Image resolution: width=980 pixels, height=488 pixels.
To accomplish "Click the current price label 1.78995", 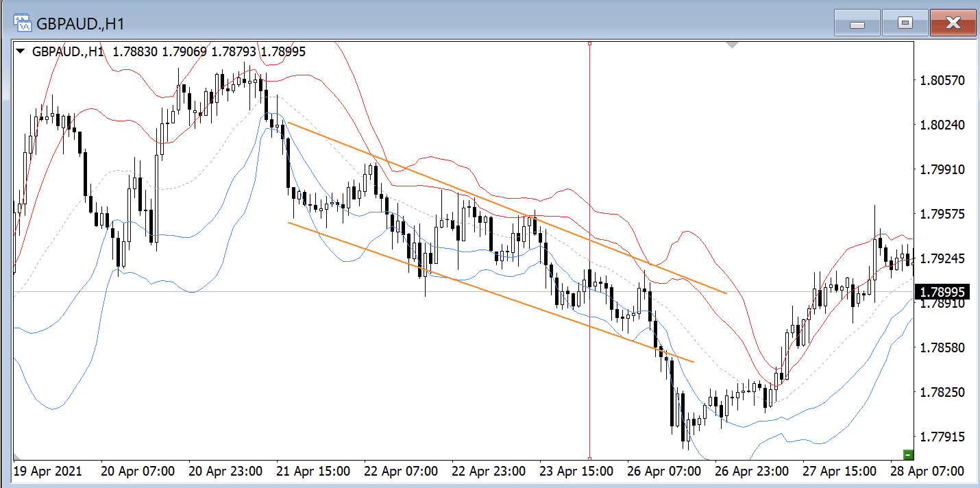I will coord(942,292).
